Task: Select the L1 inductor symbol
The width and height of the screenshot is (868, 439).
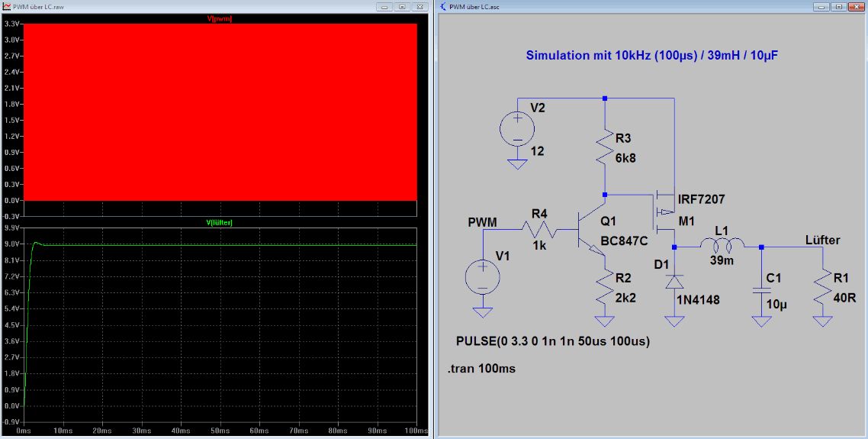Action: [x=723, y=244]
